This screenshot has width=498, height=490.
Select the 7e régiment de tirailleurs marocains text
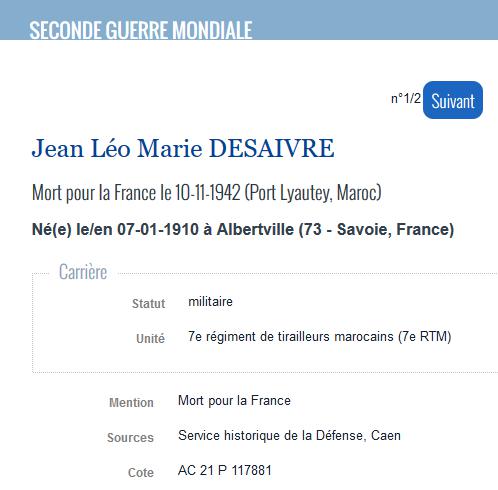click(291, 336)
